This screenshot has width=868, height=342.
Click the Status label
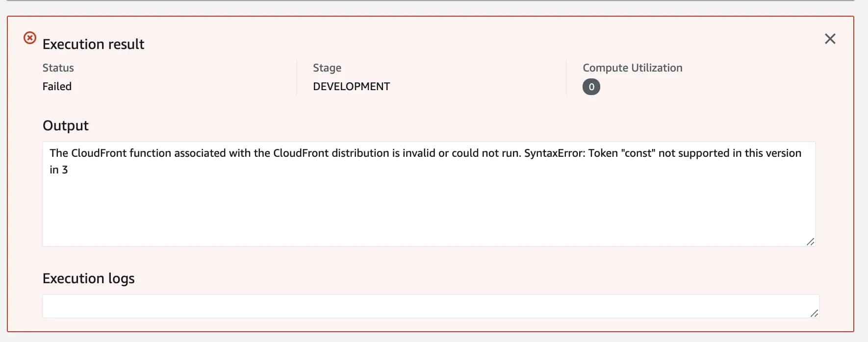click(58, 68)
